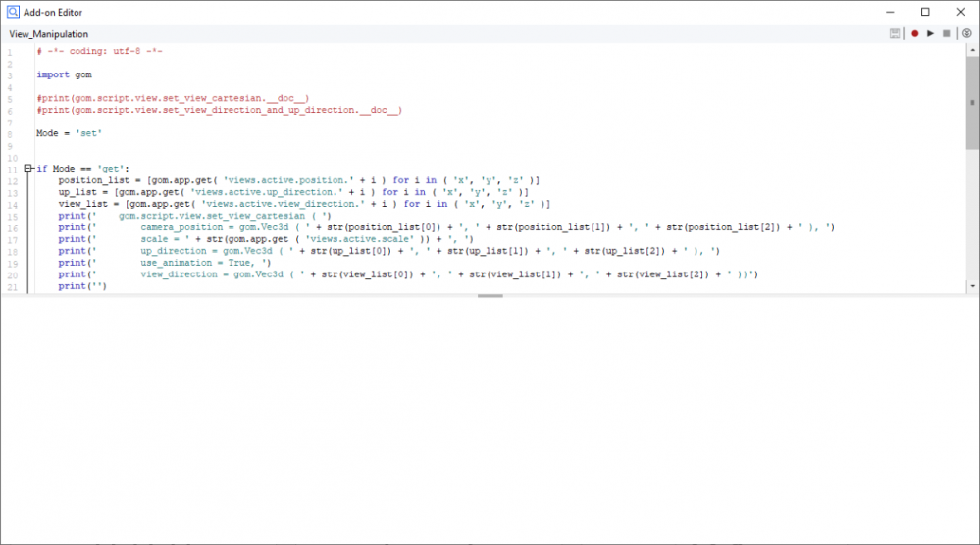Click the vertical scrollbar down arrow
This screenshot has width=980, height=545.
[972, 286]
